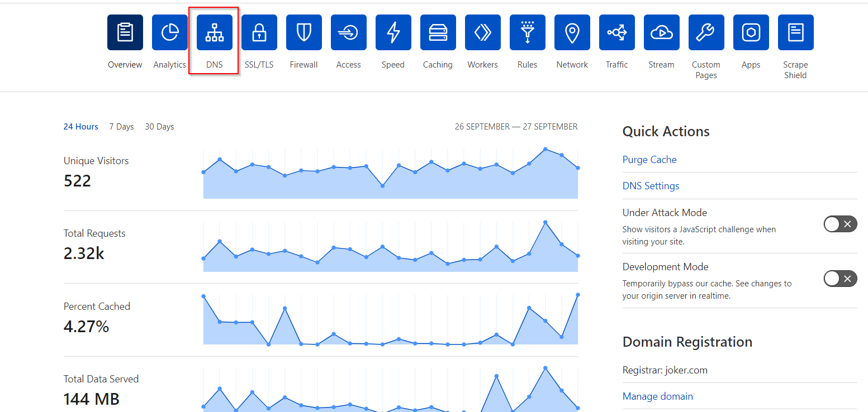Screen dimensions: 868x412
Task: Open the Analytics pie chart icon
Action: pos(169,33)
